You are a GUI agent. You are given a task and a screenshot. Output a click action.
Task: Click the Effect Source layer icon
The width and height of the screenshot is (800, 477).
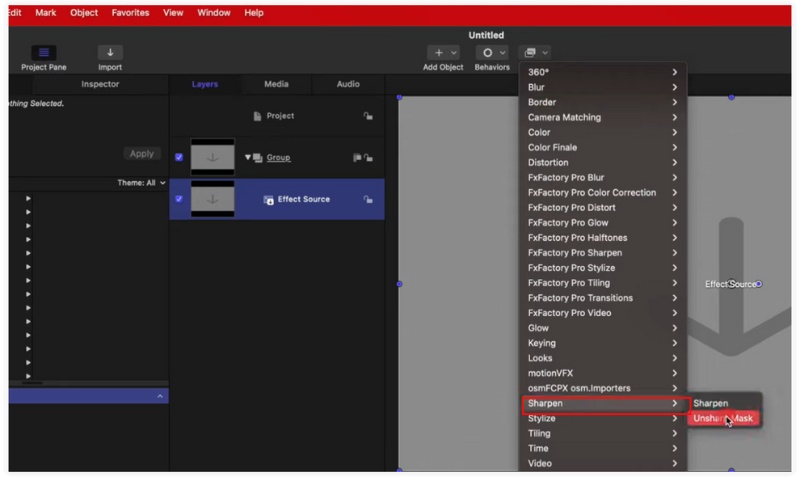pos(268,200)
